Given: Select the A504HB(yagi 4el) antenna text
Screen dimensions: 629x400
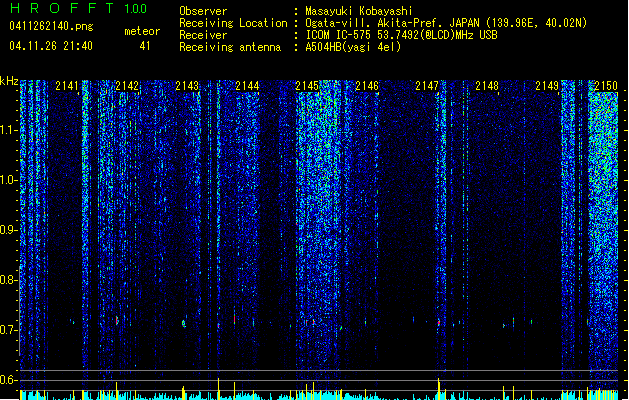Looking at the screenshot, I should (x=353, y=47).
